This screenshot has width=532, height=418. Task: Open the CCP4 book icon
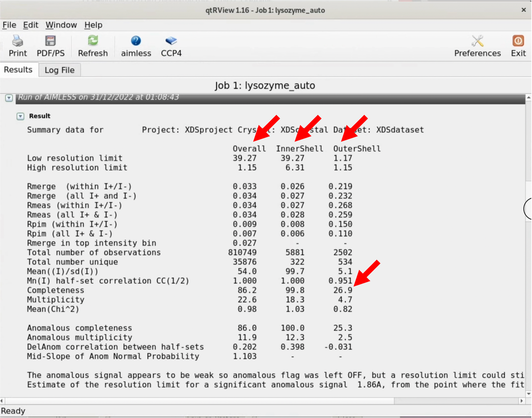pos(171,41)
